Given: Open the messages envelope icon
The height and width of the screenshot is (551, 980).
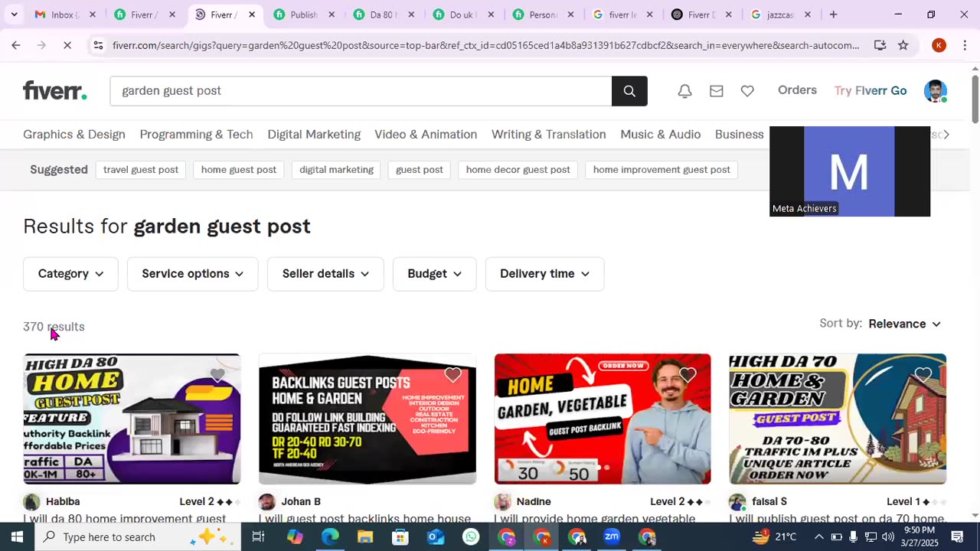Looking at the screenshot, I should 717,91.
